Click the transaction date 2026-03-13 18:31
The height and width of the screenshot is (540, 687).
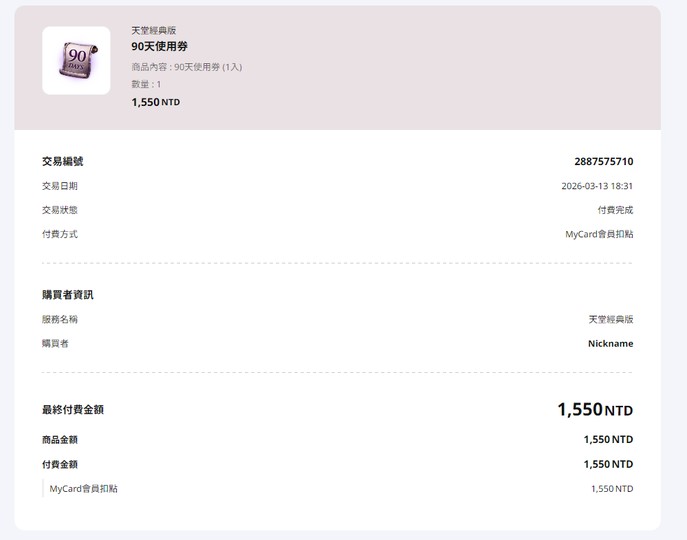[x=597, y=186]
